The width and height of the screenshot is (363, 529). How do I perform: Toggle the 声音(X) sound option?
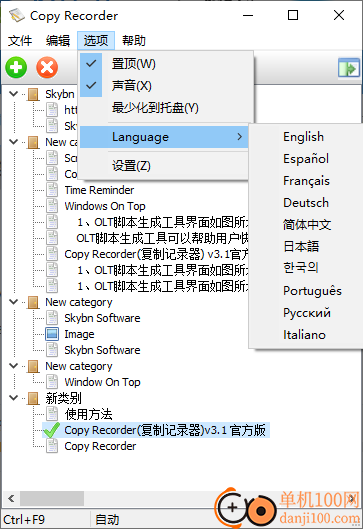(166, 86)
